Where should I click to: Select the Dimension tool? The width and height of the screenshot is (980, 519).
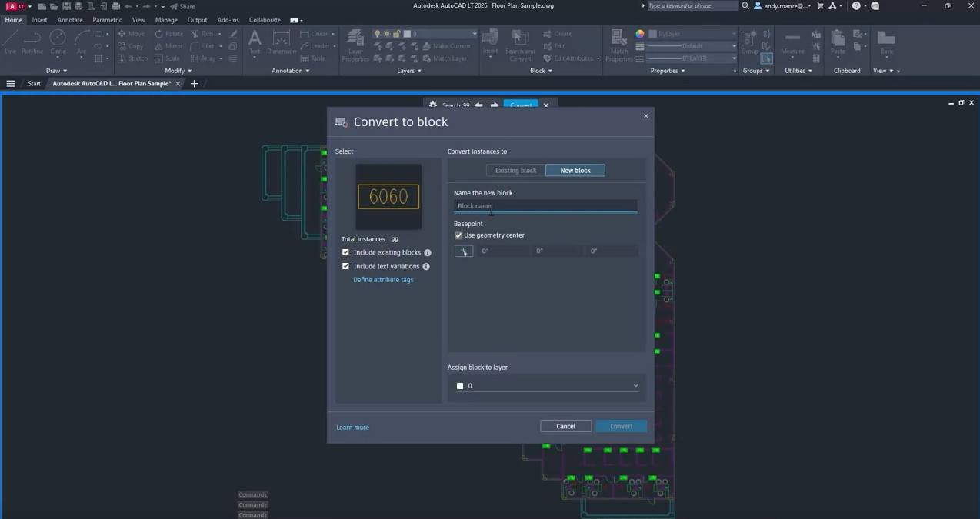[282, 42]
